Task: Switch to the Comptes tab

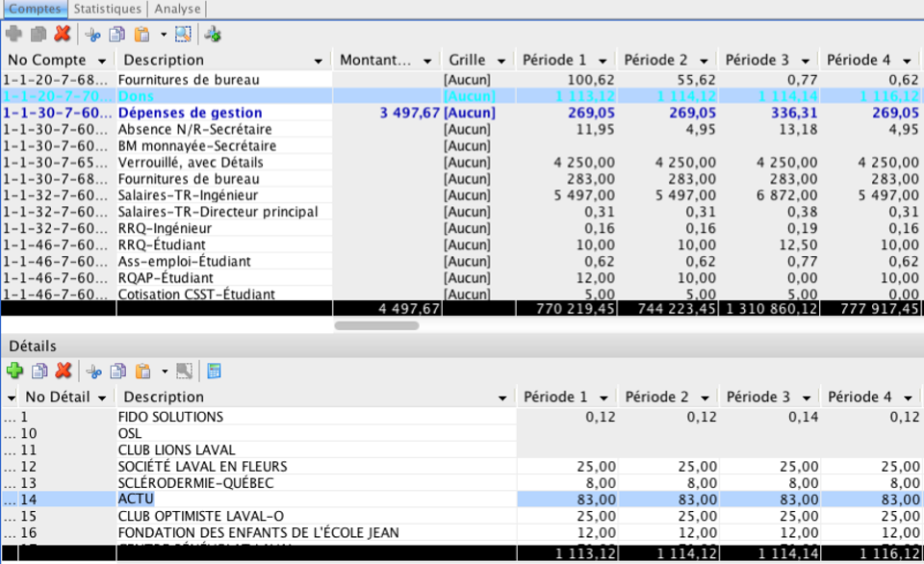Action: (35, 9)
